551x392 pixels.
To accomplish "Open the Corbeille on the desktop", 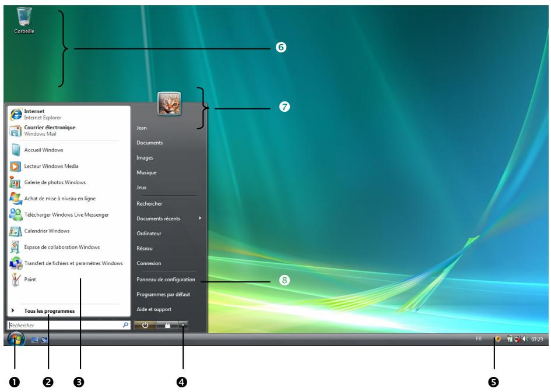I will [x=24, y=15].
